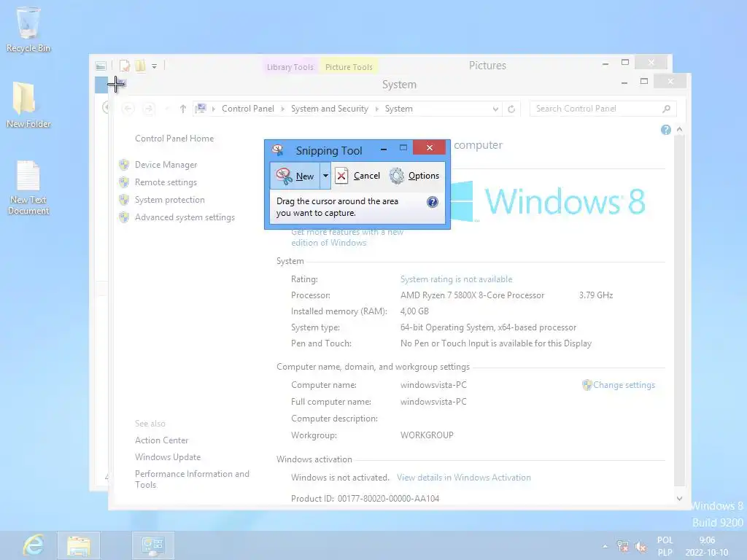747x560 pixels.
Task: Click the muted volume tray icon
Action: [640, 547]
